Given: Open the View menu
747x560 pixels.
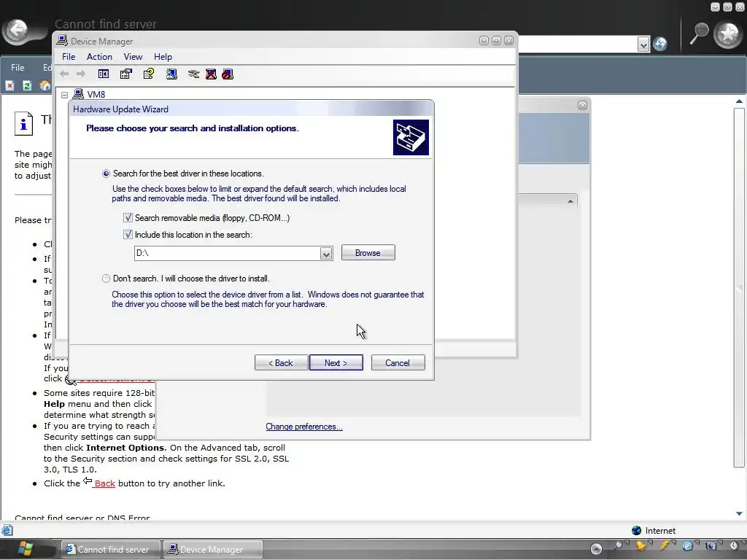Looking at the screenshot, I should click(133, 57).
